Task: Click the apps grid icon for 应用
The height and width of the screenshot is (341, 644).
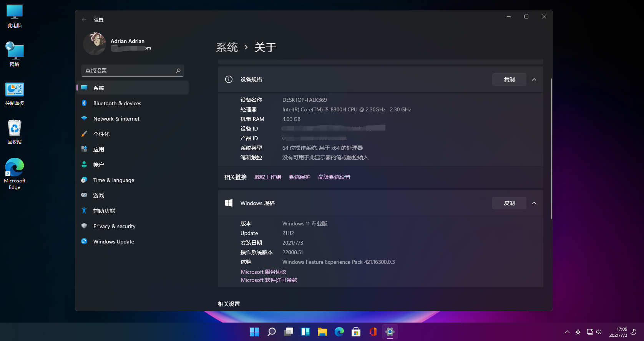Action: [x=84, y=149]
